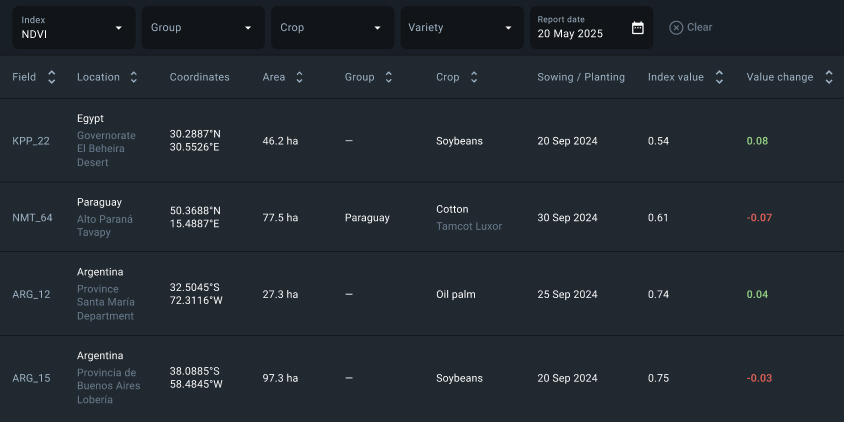The image size is (844, 422).
Task: Click the Sowing / Planting column header
Action: [581, 77]
